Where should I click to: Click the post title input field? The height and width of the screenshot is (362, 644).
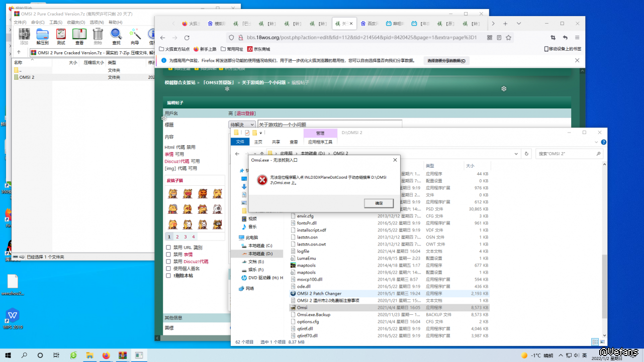329,125
